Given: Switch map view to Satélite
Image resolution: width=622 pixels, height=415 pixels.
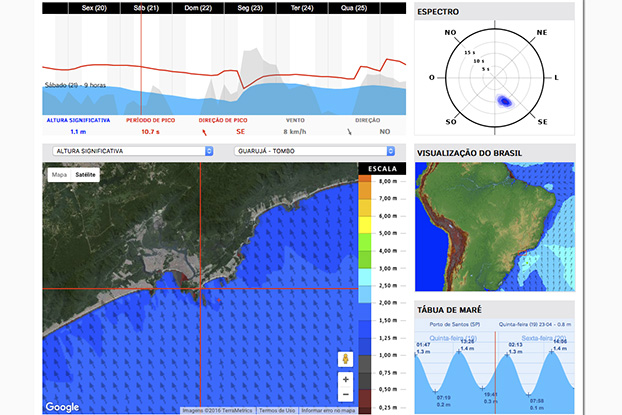Looking at the screenshot, I should (x=85, y=175).
